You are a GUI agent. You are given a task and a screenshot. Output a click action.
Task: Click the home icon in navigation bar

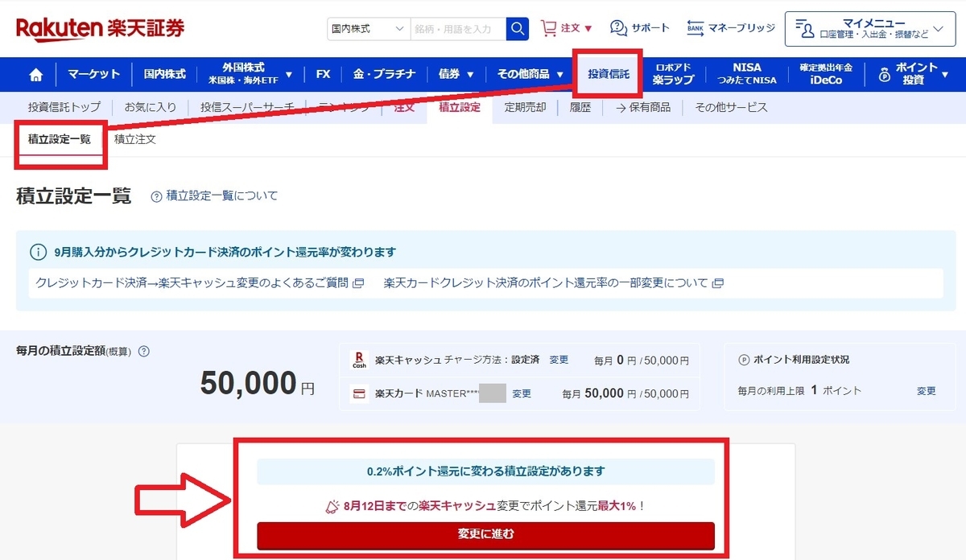click(35, 75)
